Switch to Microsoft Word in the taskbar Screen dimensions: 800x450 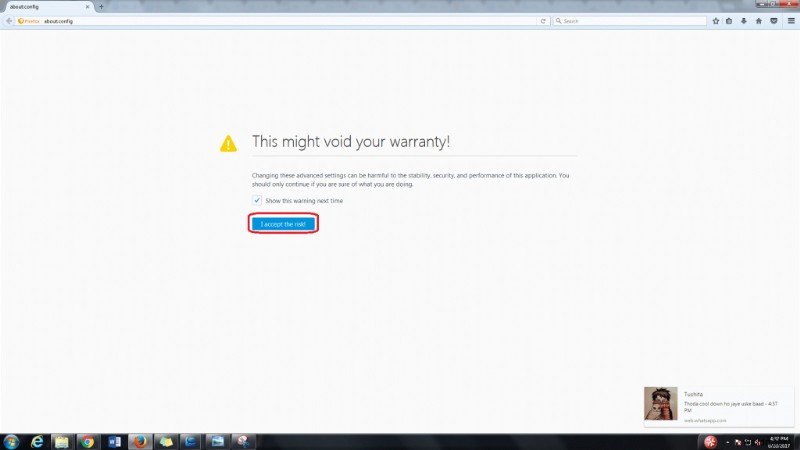114,441
